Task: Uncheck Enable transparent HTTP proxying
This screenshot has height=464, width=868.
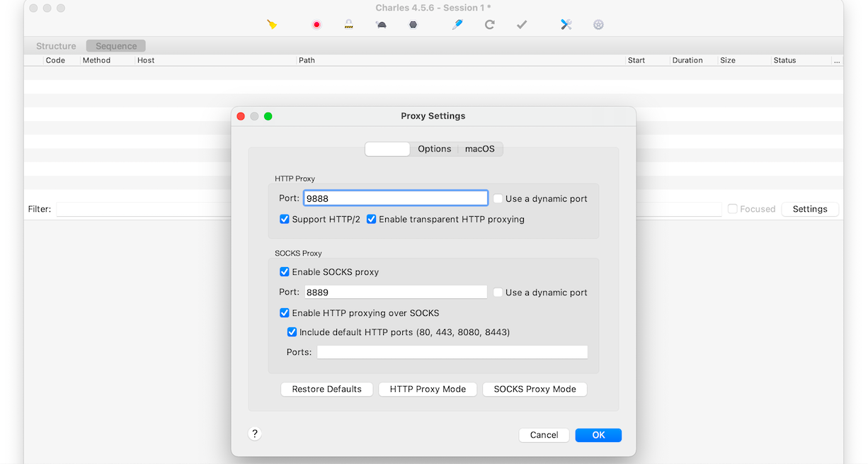Action: pos(372,220)
